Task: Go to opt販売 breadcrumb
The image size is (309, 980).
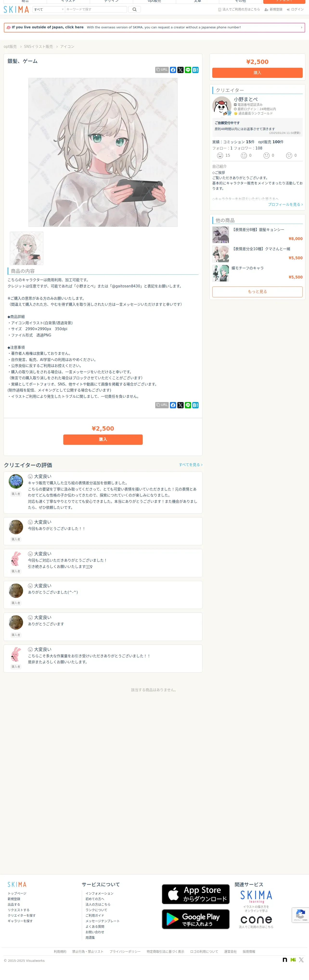Action: 10,46
